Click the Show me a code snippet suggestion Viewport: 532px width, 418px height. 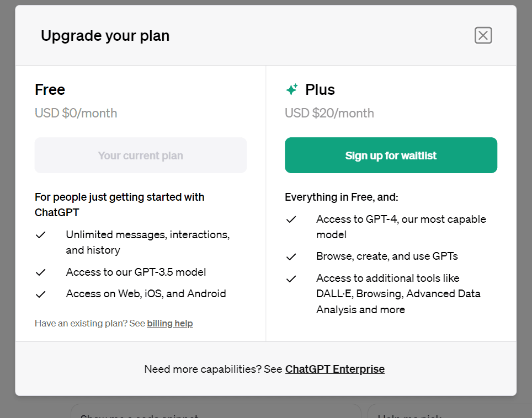[x=215, y=412]
